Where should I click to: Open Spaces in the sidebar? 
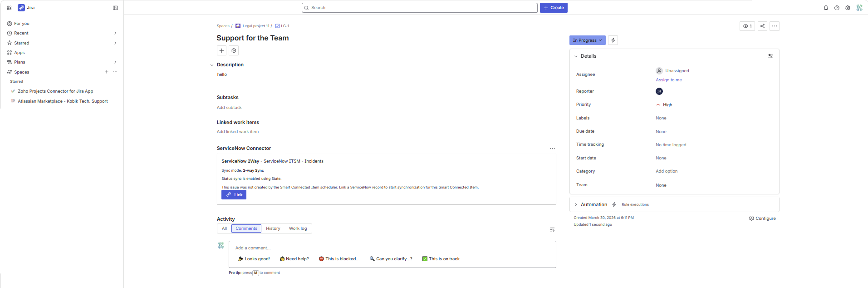(x=21, y=72)
